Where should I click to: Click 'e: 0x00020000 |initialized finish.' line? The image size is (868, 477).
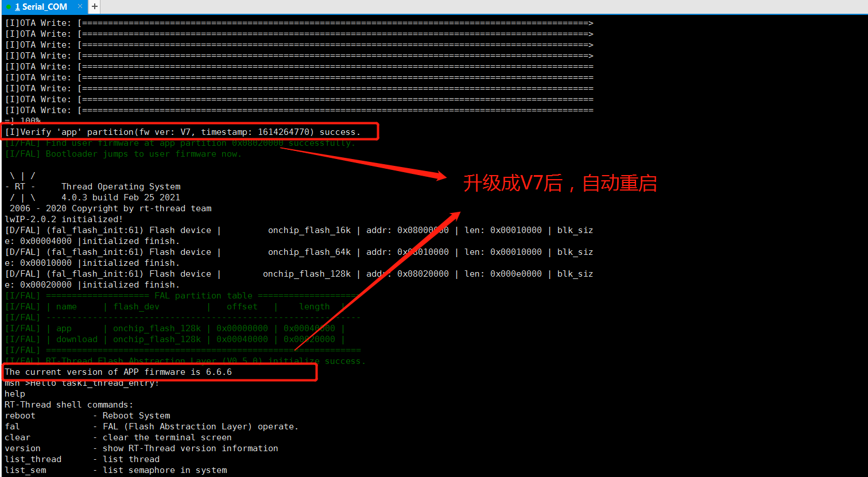pyautogui.click(x=92, y=285)
